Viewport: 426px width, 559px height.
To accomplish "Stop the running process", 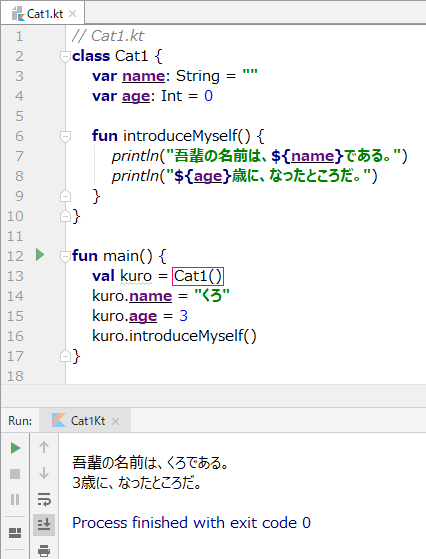I will click(15, 474).
